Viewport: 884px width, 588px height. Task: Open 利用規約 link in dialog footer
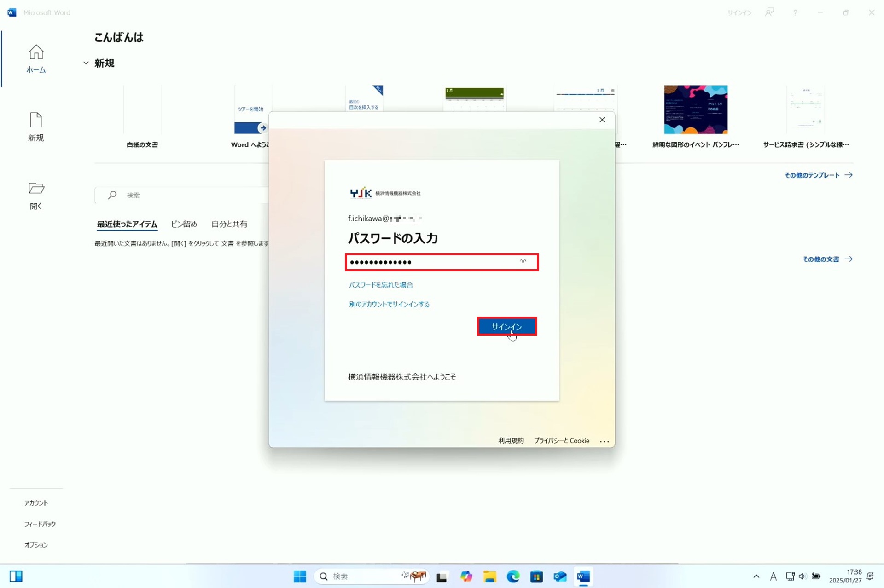(x=511, y=440)
